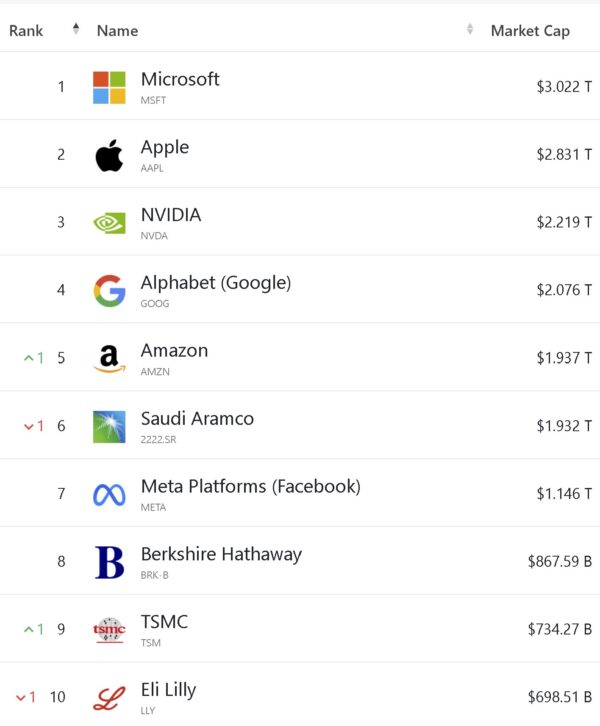
Task: Click the TSMC logo icon
Action: click(109, 630)
